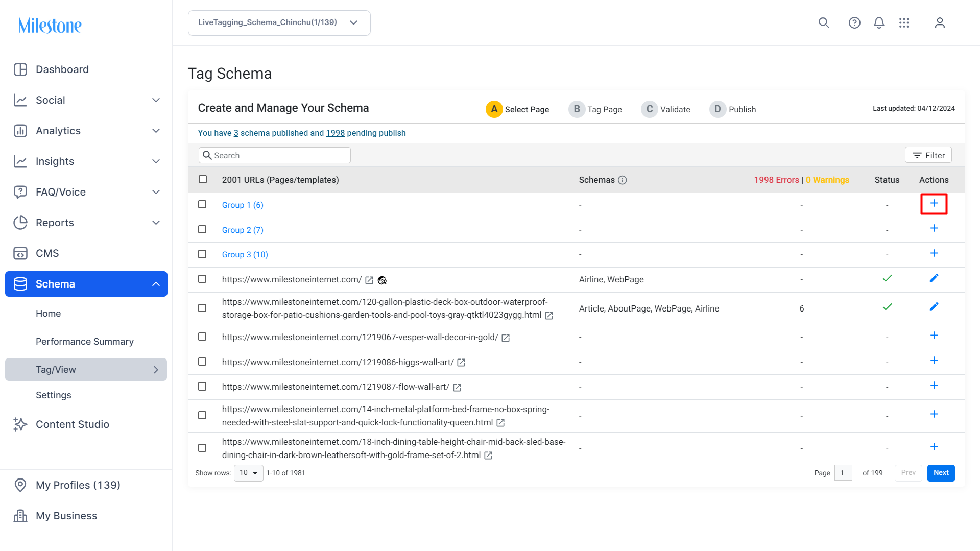Click the plus icon for Group 3 (10)
The width and height of the screenshot is (980, 551).
(934, 253)
